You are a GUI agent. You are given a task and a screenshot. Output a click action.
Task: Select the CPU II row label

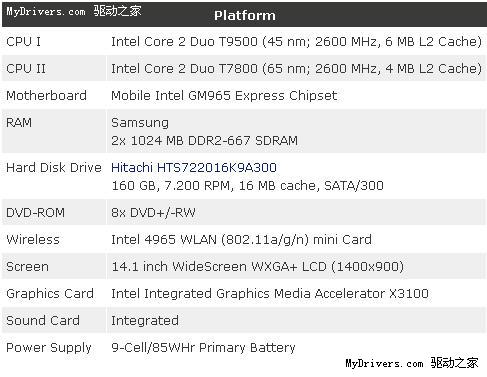[x=26, y=69]
